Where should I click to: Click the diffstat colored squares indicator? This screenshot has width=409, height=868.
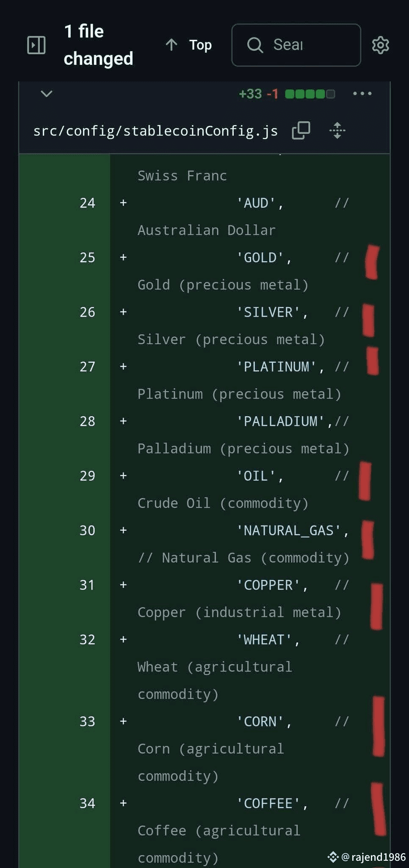(310, 94)
